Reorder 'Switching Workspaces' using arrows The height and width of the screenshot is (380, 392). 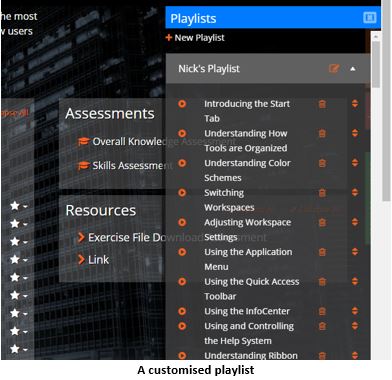[355, 192]
